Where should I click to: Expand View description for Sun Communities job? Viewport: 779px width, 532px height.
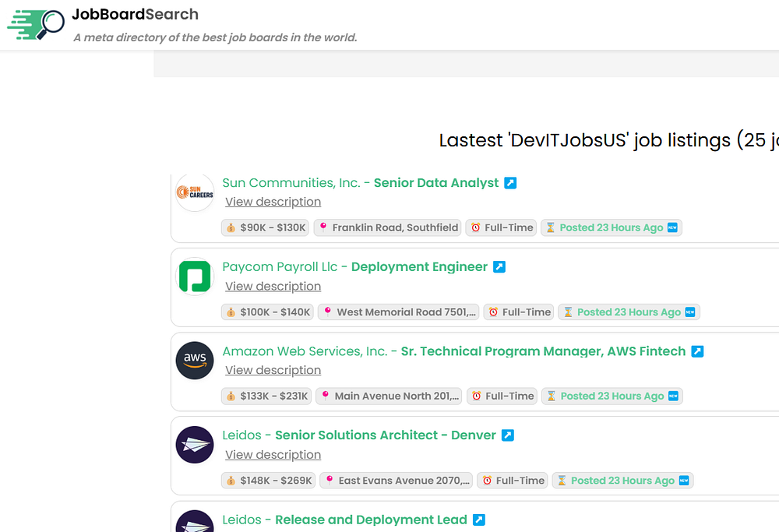273,202
